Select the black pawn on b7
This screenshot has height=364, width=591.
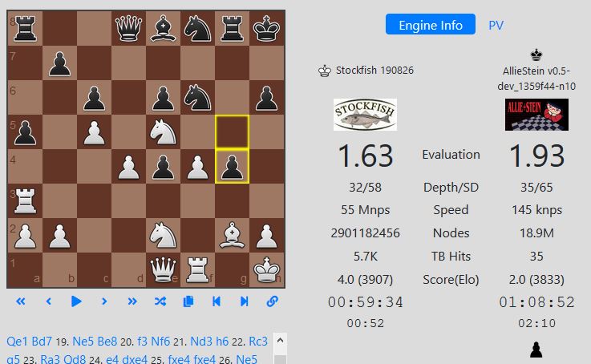point(59,63)
